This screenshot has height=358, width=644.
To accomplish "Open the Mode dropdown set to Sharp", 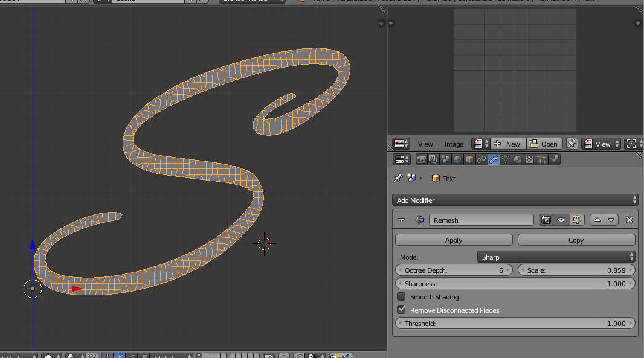I will pos(556,257).
